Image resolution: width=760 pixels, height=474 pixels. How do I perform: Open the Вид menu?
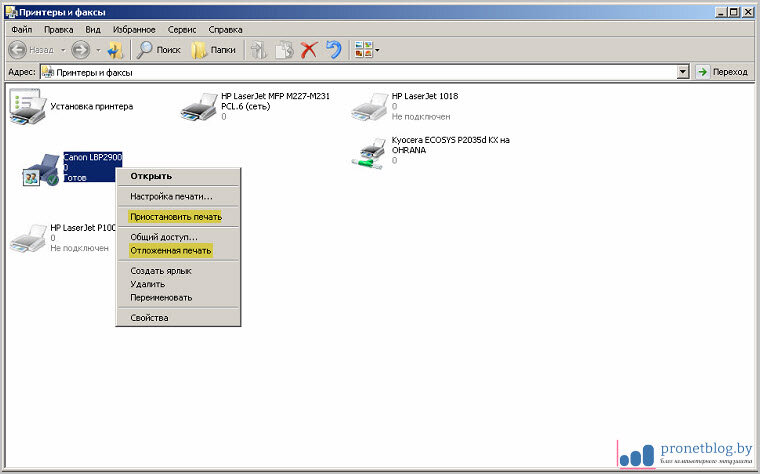93,30
